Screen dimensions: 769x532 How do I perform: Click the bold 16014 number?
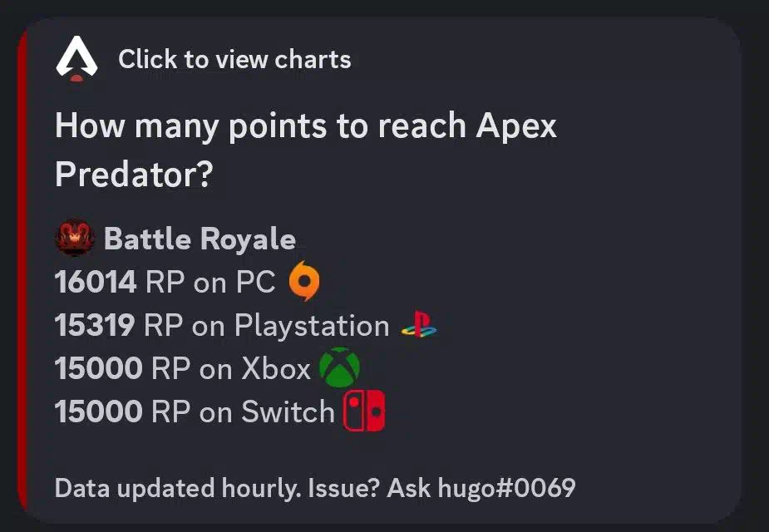coord(96,282)
